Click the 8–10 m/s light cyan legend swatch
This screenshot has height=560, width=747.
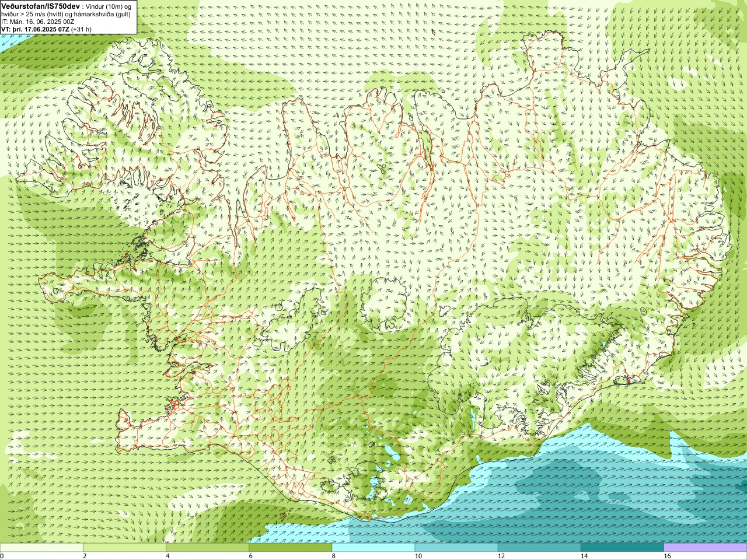pyautogui.click(x=373, y=548)
